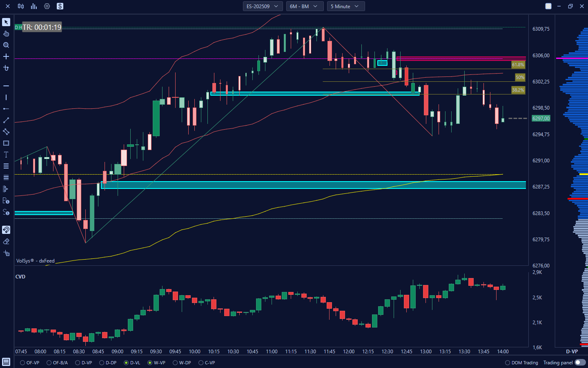The image size is (588, 368).
Task: Select the text annotation tool
Action: click(6, 155)
